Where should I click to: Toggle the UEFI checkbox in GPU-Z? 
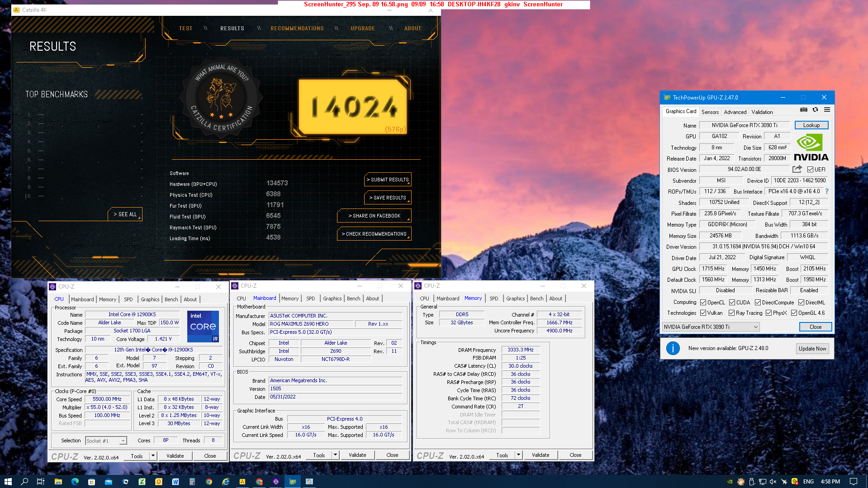[810, 170]
